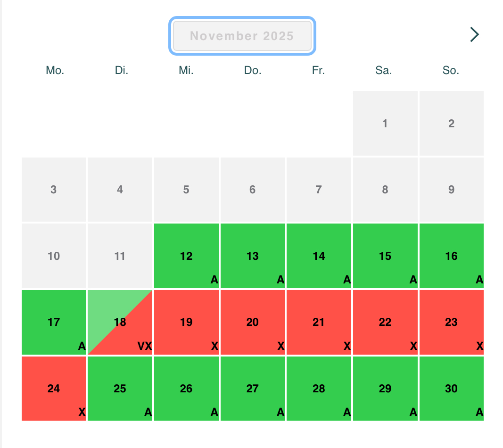This screenshot has width=503, height=448.
Task: Select last day November 30
Action: (x=451, y=389)
